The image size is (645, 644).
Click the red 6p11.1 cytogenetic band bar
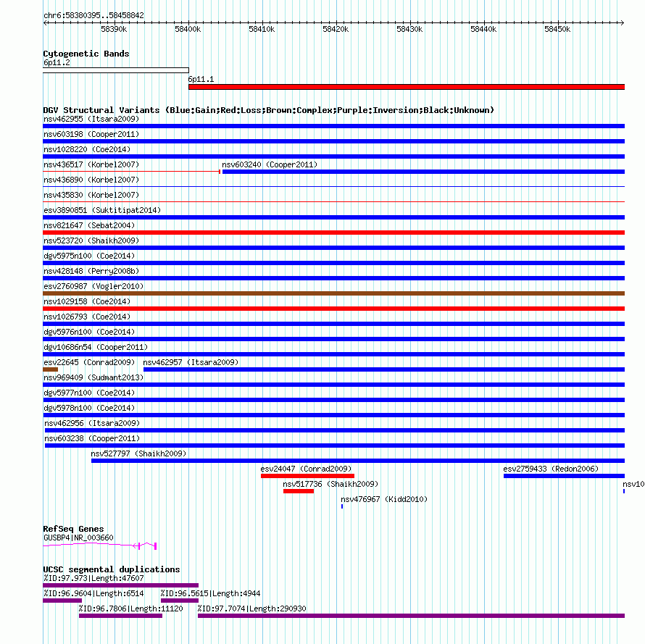pyautogui.click(x=407, y=87)
